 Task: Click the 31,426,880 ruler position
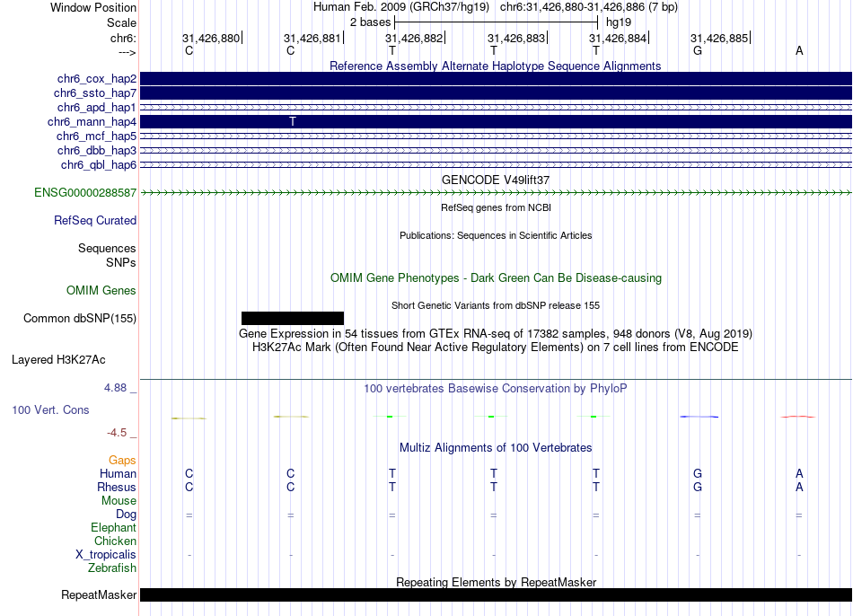[211, 38]
